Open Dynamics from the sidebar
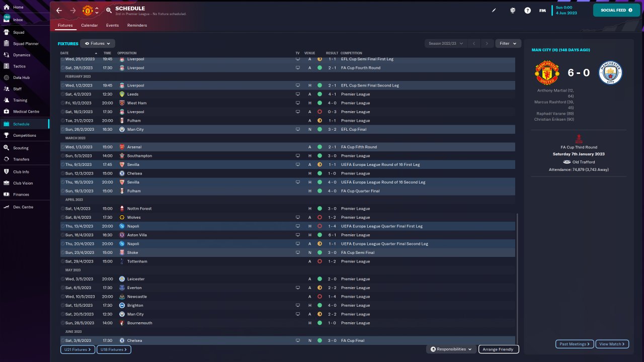Viewport: 644px width, 362px height. point(25,55)
